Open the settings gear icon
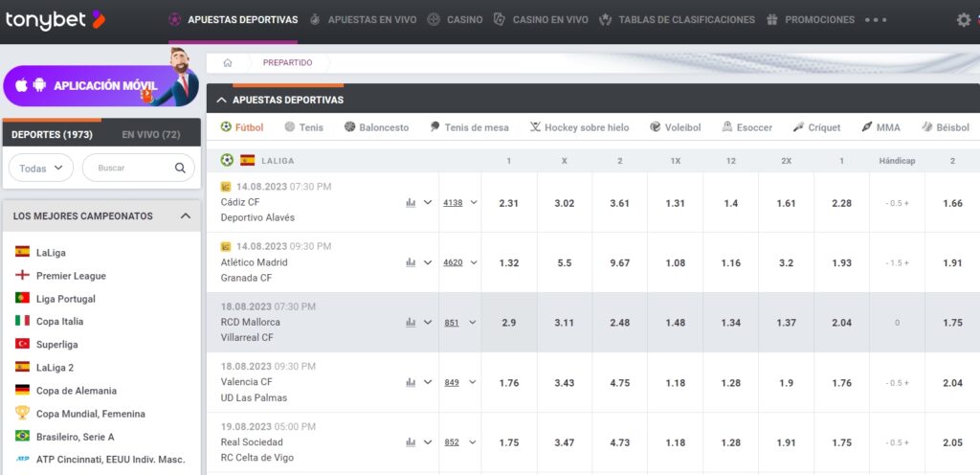Viewport: 980px width, 475px height. pyautogui.click(x=964, y=20)
